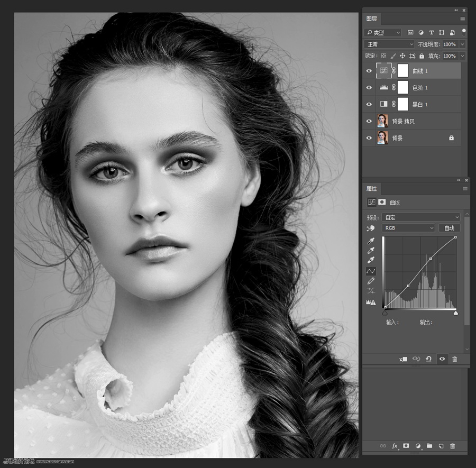Image resolution: width=476 pixels, height=468 pixels.
Task: Click the lock all padlock icon
Action: [422, 56]
